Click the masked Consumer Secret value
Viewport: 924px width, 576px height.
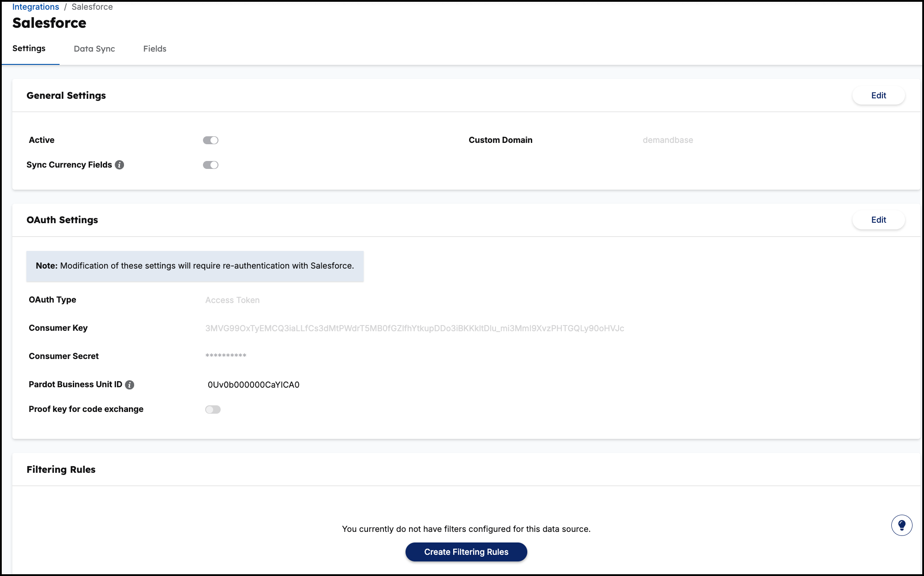pos(225,355)
